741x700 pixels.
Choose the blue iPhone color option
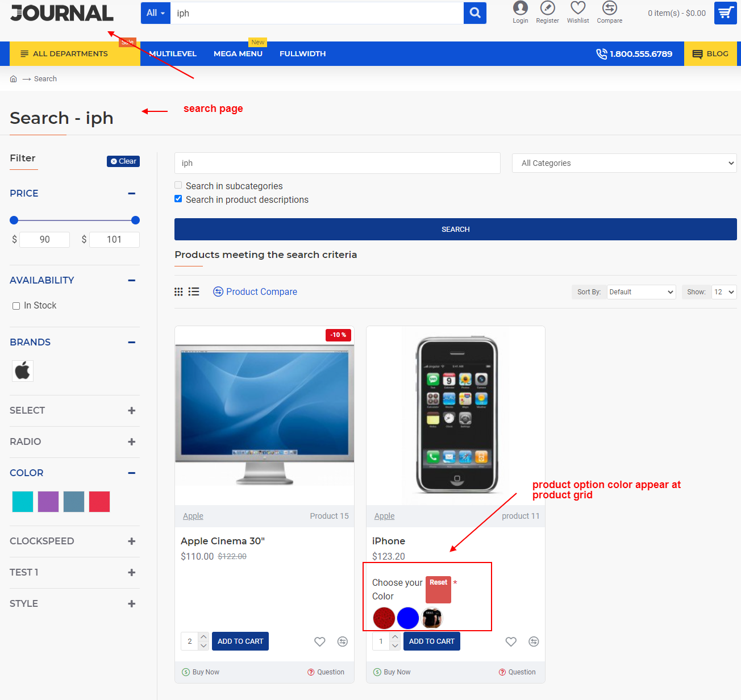(408, 618)
